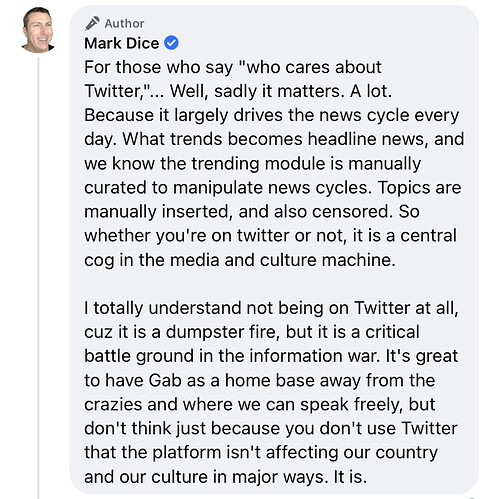Screen dimensions: 496x499
Task: Open the Mark Dice profile name link
Action: point(122,43)
